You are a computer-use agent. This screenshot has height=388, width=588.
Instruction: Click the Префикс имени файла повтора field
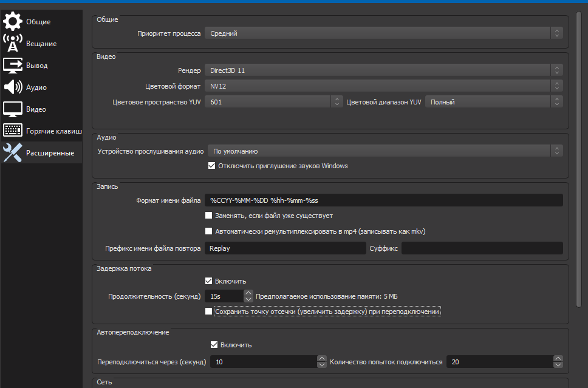285,248
